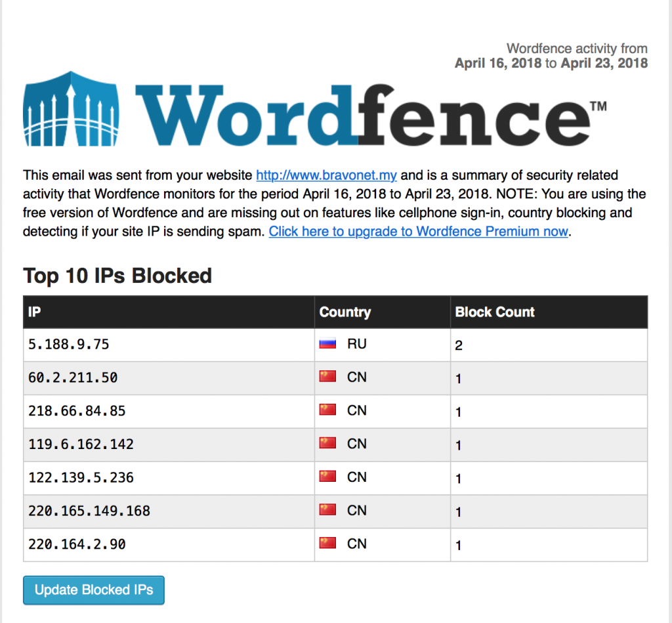672x623 pixels.
Task: Click the China flag in the 218.66.84.85 row
Action: click(327, 410)
